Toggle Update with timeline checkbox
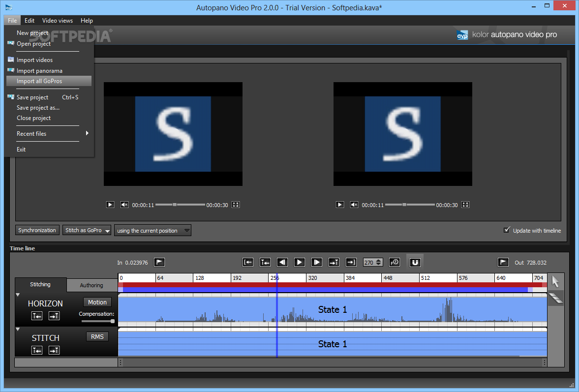The height and width of the screenshot is (392, 579). (507, 230)
